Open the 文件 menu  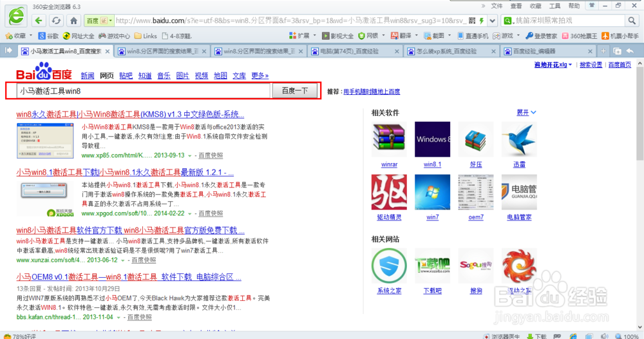[x=497, y=6]
